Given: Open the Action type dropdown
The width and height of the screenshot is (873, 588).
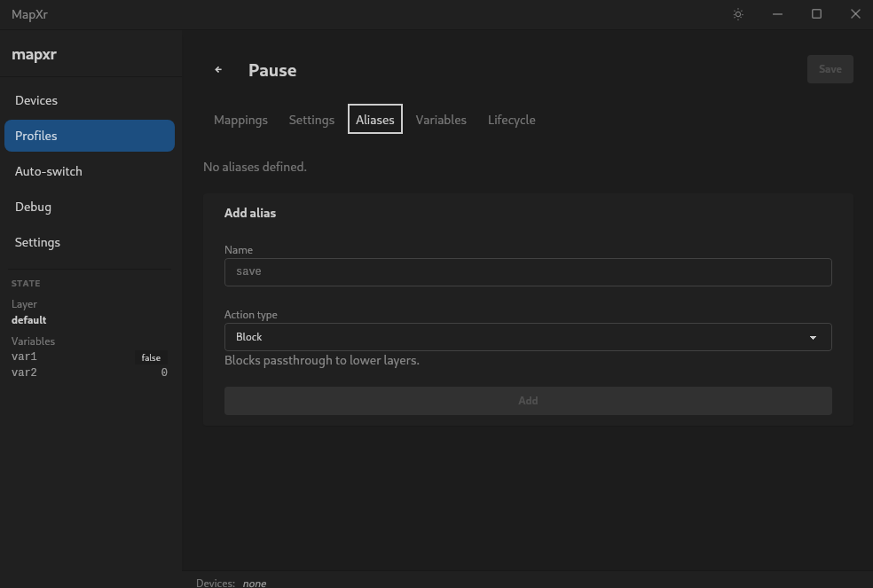Looking at the screenshot, I should pos(527,337).
